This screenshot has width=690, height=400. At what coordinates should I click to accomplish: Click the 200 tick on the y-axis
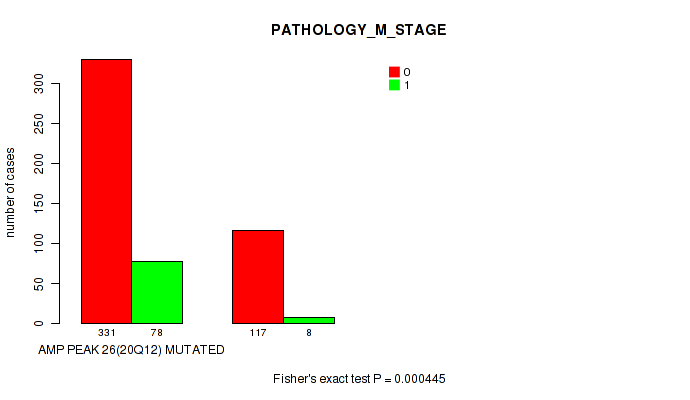pos(39,163)
